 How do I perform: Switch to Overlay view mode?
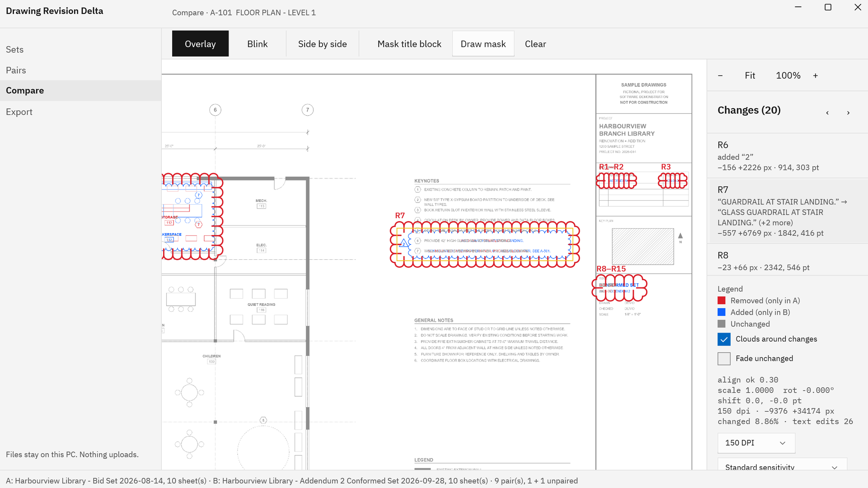pyautogui.click(x=200, y=44)
